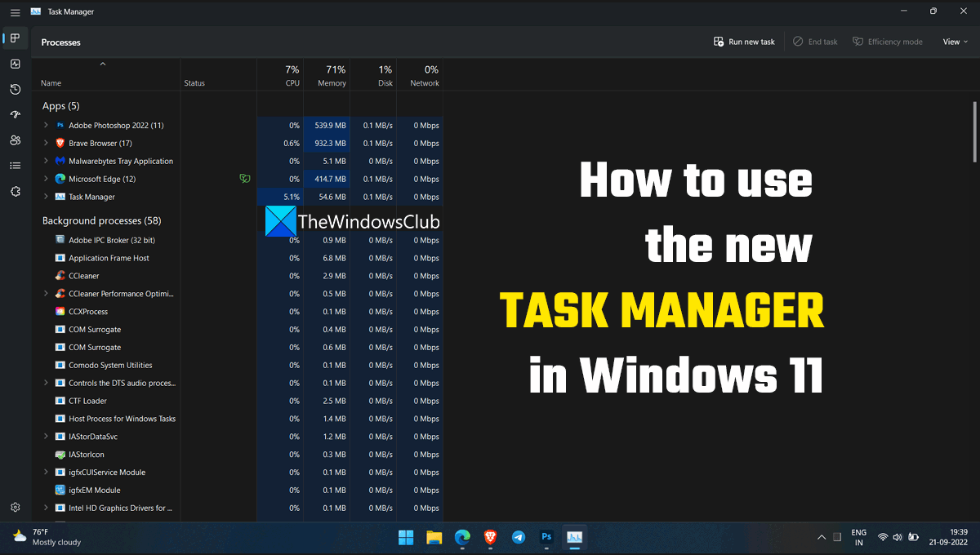The image size is (980, 555).
Task: Click the Run new task button
Action: pyautogui.click(x=743, y=41)
